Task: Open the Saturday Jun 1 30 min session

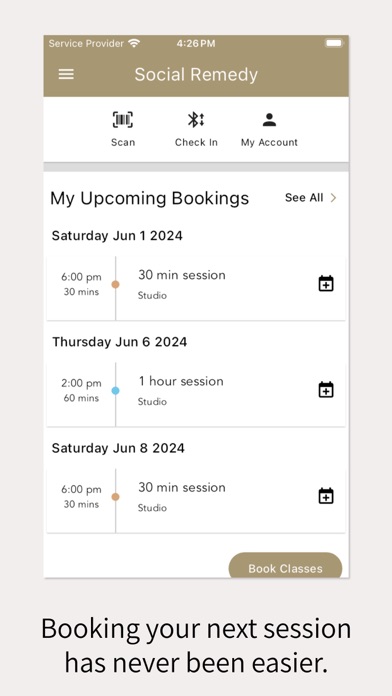Action: [196, 288]
